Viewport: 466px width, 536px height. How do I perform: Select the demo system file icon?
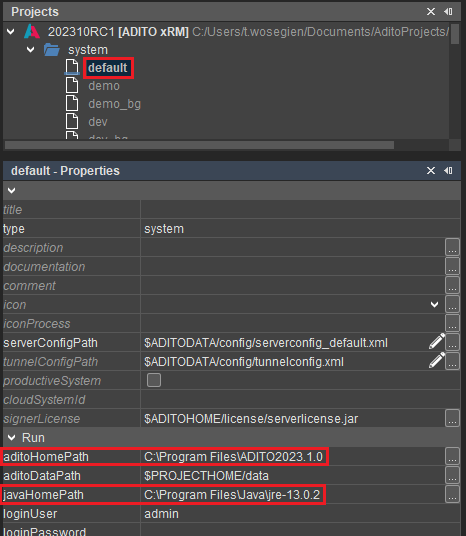click(72, 85)
